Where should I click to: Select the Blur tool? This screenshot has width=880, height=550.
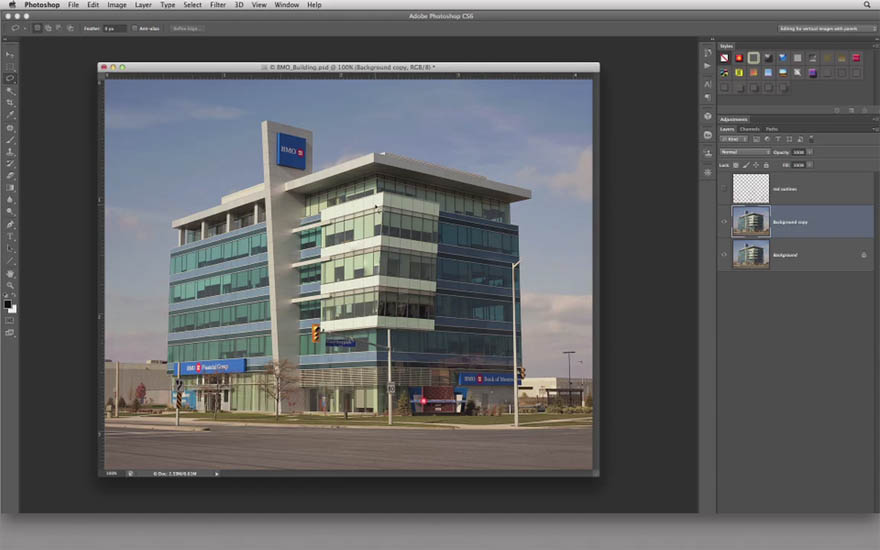[10, 200]
